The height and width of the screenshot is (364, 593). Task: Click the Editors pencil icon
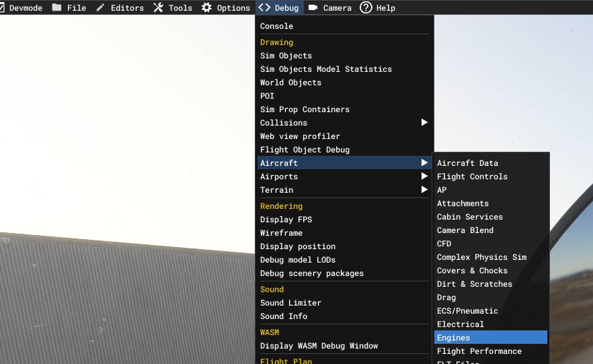point(101,7)
